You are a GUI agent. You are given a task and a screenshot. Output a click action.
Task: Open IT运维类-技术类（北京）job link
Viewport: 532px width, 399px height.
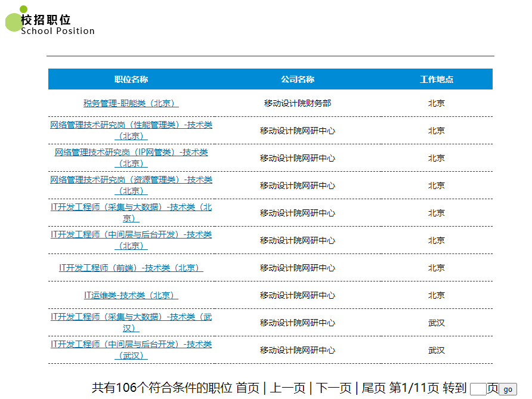pyautogui.click(x=131, y=295)
